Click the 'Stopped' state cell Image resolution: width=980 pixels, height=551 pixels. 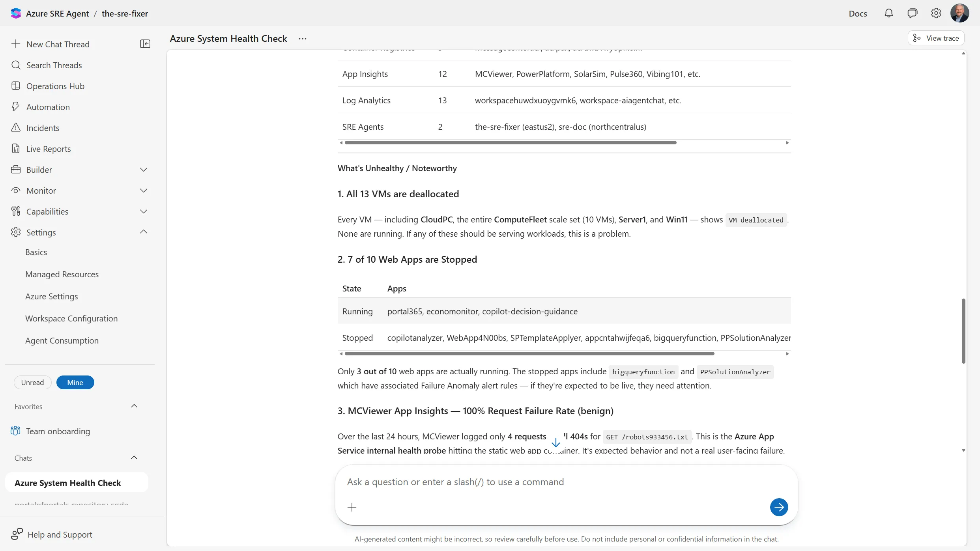tap(357, 338)
